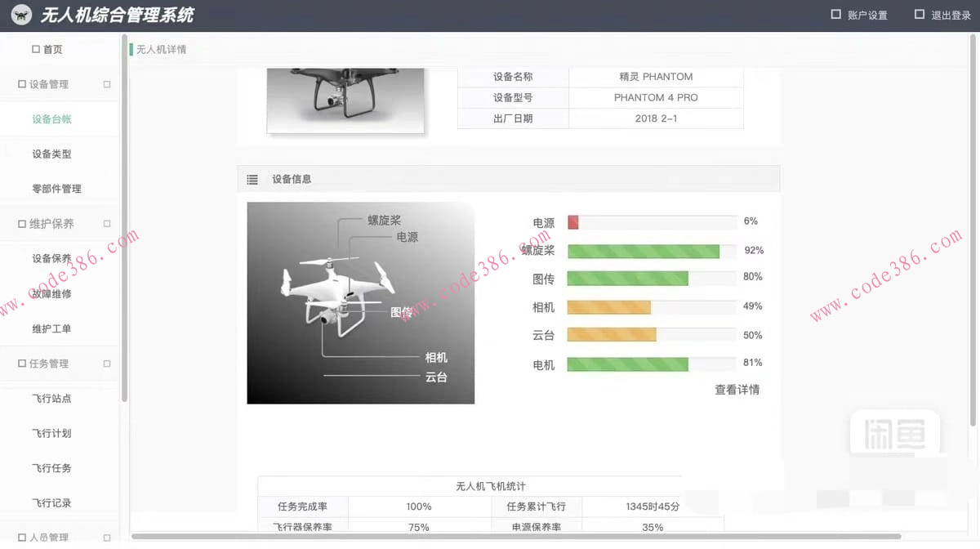Switch to the 无人机详情 tab
This screenshot has height=549, width=980.
163,49
